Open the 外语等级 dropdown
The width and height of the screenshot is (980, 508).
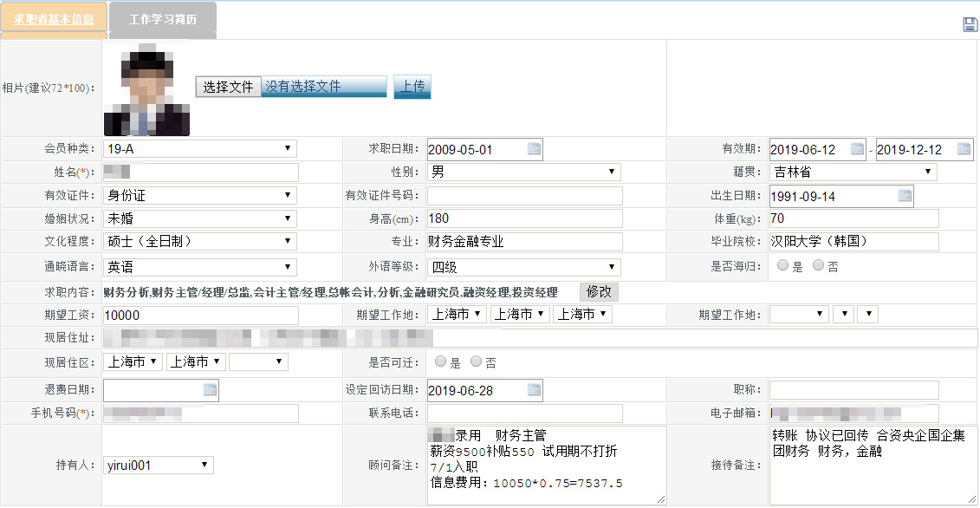pos(523,267)
